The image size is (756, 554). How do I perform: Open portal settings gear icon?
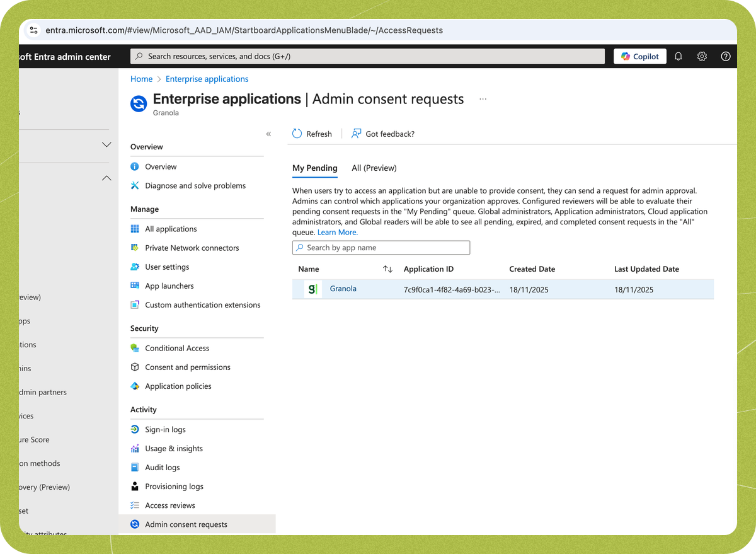702,56
